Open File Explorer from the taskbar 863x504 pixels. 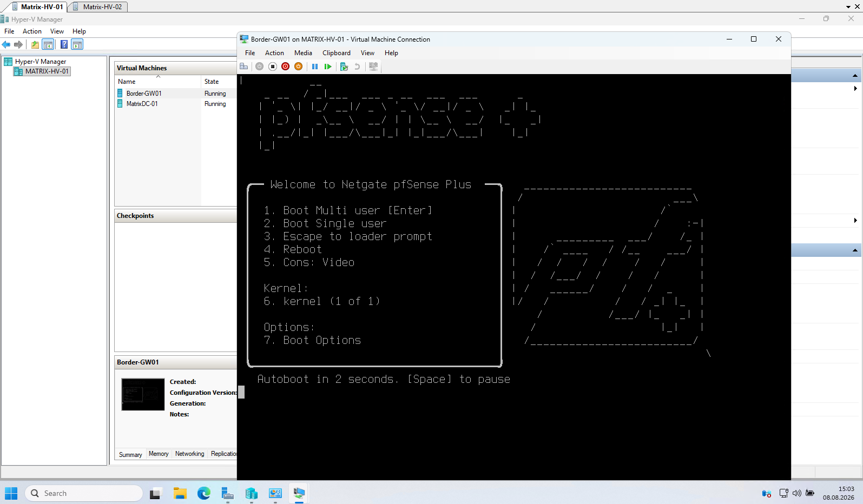[180, 493]
